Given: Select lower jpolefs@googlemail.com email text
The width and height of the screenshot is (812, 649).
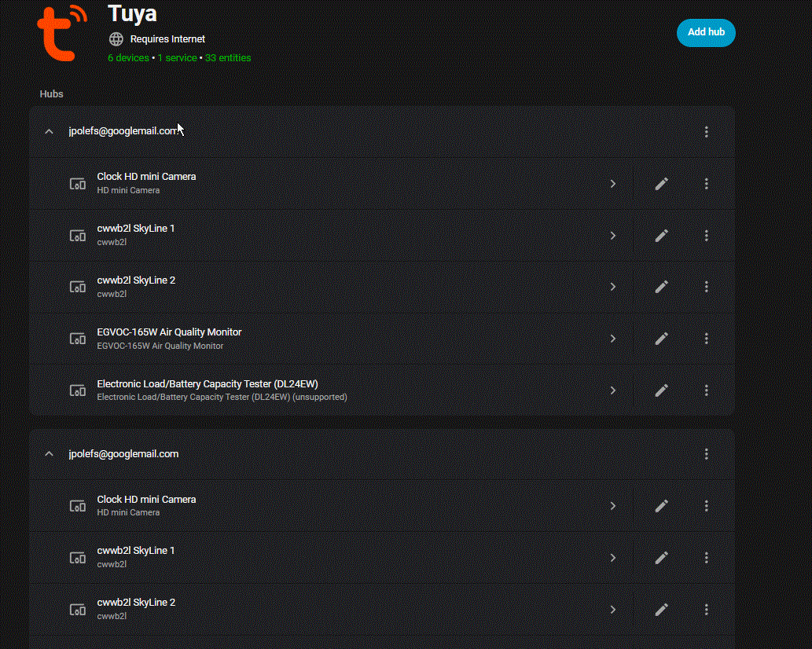Looking at the screenshot, I should tap(123, 453).
